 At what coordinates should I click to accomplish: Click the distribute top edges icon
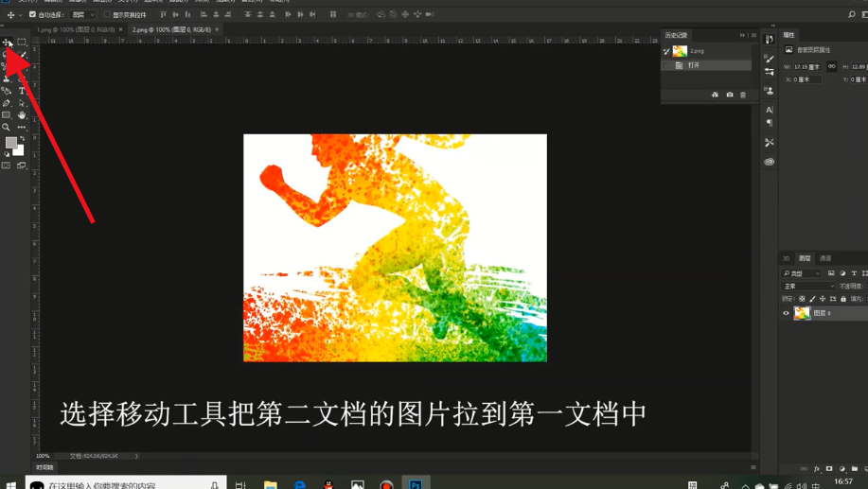247,14
